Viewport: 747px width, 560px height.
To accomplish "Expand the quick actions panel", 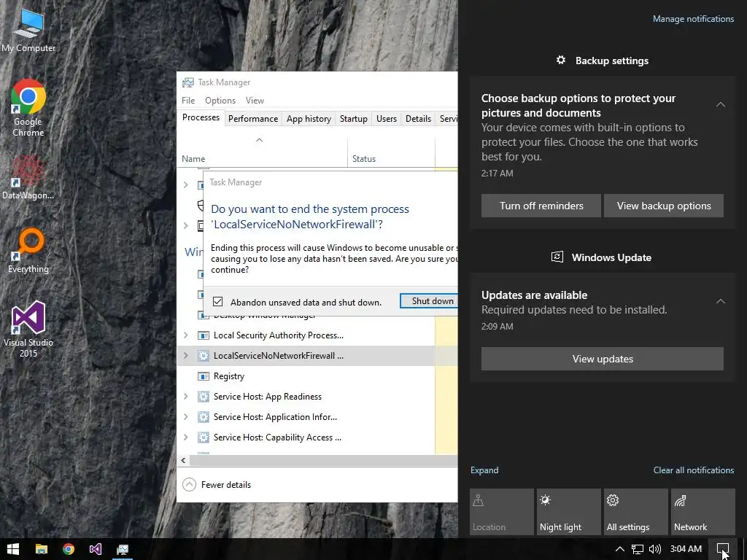I will point(484,470).
